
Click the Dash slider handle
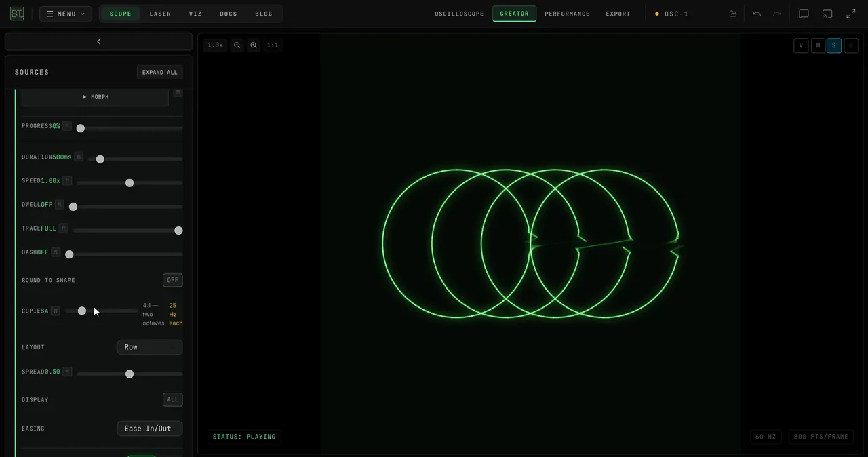coord(69,254)
